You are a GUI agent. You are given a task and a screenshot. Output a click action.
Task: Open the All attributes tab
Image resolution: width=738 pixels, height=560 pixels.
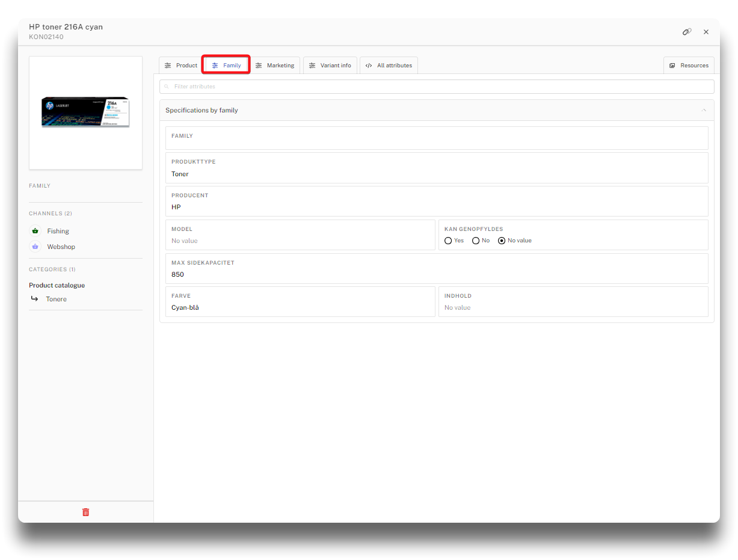(x=389, y=66)
